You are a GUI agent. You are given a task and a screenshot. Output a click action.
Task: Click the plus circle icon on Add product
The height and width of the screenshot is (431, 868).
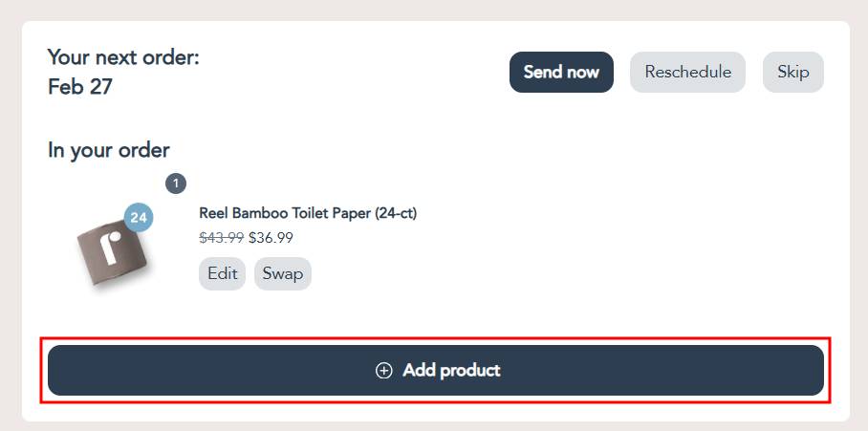click(384, 371)
